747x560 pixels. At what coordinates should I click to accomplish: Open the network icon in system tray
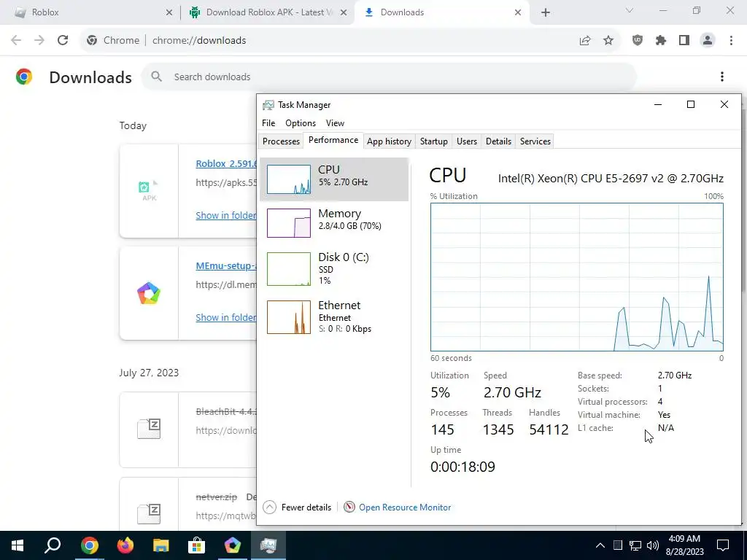pyautogui.click(x=635, y=545)
